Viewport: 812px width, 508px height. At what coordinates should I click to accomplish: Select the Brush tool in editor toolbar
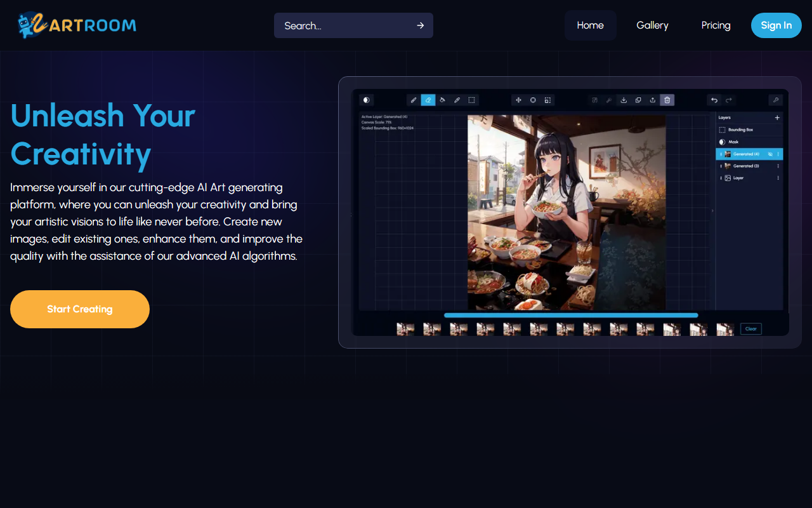coord(414,100)
